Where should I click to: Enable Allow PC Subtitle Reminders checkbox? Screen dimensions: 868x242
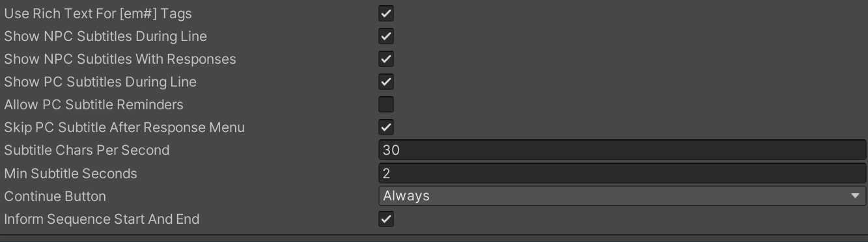pos(386,105)
